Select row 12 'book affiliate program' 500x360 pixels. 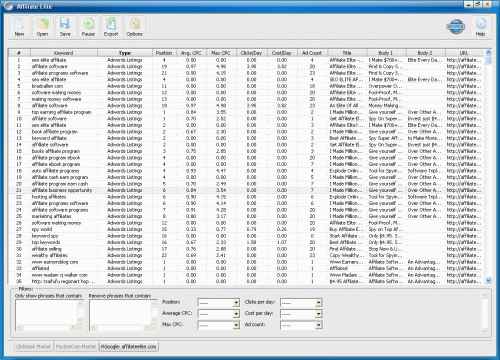[x=246, y=132]
